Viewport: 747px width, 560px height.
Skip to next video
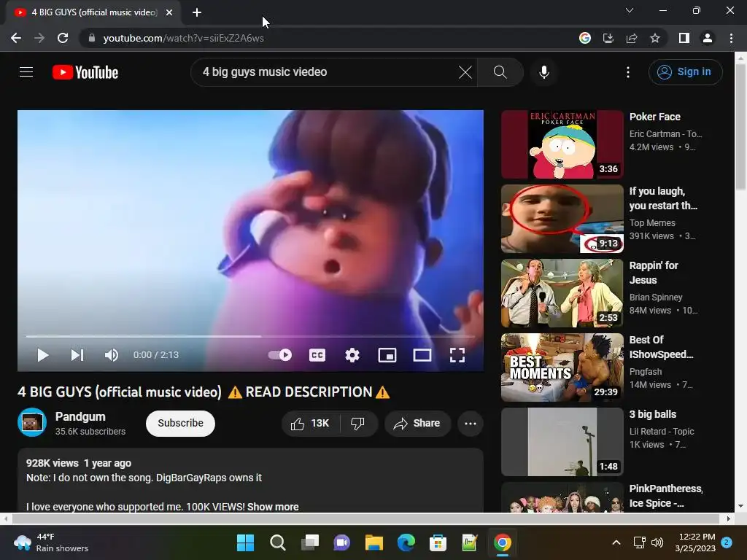pyautogui.click(x=77, y=355)
